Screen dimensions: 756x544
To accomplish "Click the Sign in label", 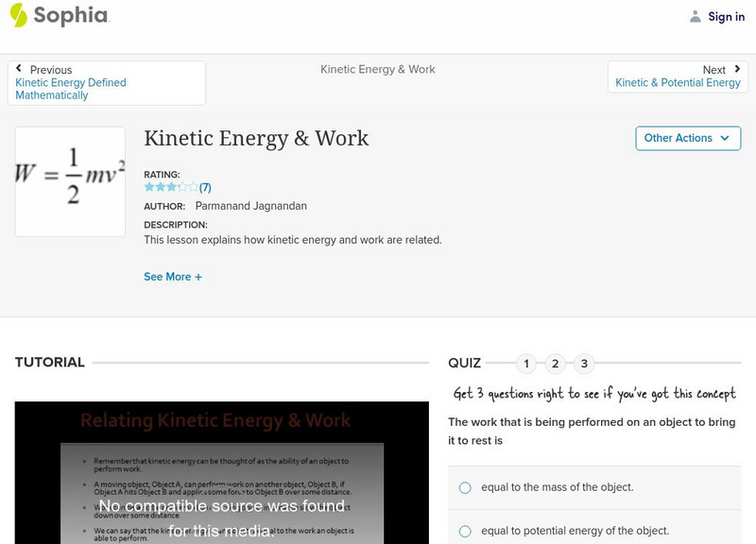I will [x=726, y=16].
